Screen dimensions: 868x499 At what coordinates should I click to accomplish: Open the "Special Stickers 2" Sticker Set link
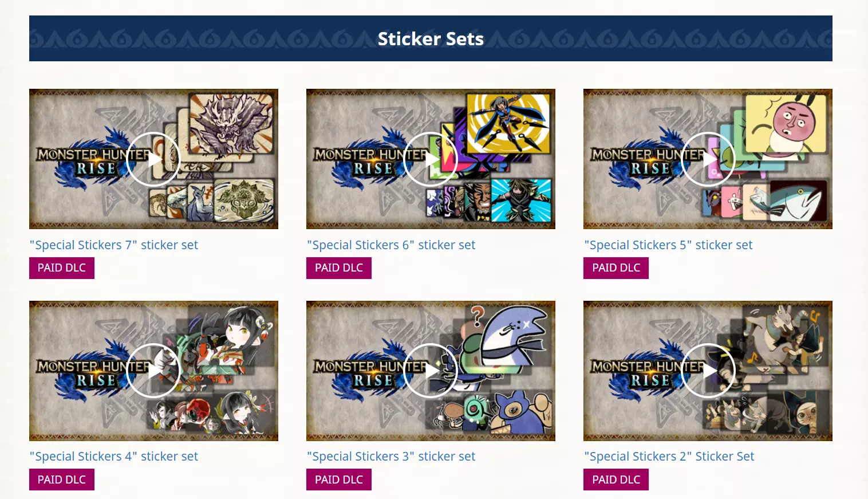pyautogui.click(x=669, y=457)
